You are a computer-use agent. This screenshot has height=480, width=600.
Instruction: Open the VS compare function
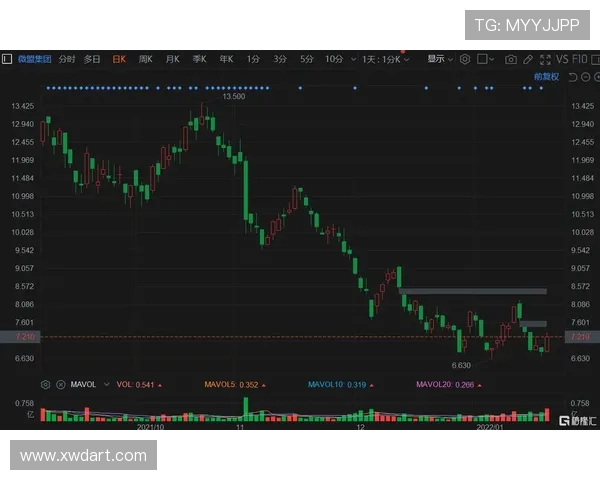coord(562,59)
